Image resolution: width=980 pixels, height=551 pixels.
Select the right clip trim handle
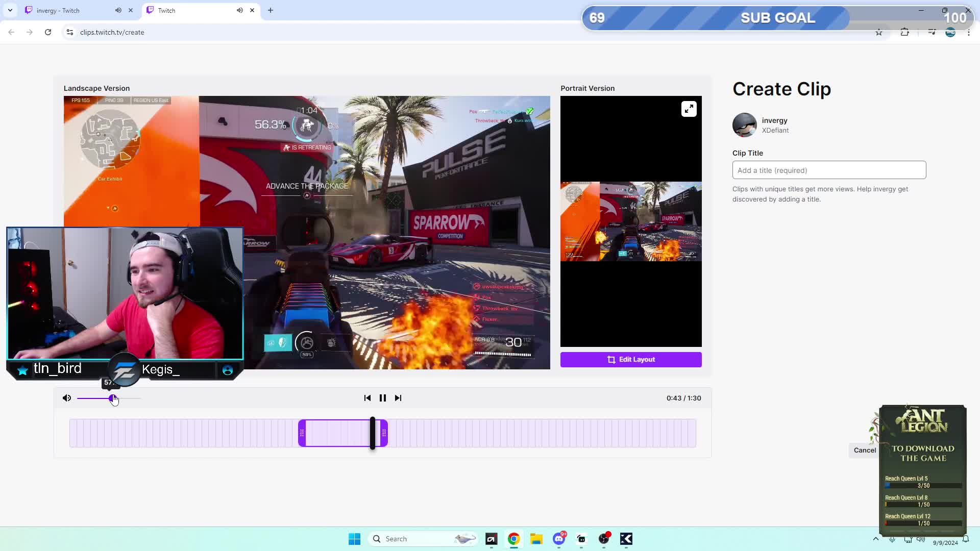pos(384,433)
